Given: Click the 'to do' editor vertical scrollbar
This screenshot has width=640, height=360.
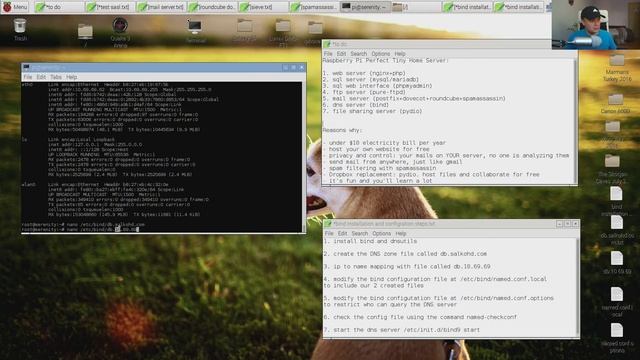Looking at the screenshot, I should tap(576, 121).
